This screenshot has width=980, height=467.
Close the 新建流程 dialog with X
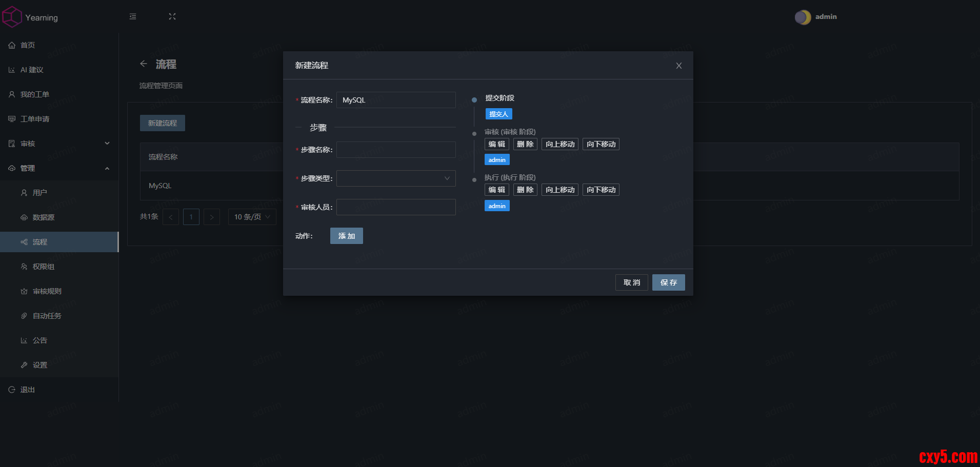679,66
